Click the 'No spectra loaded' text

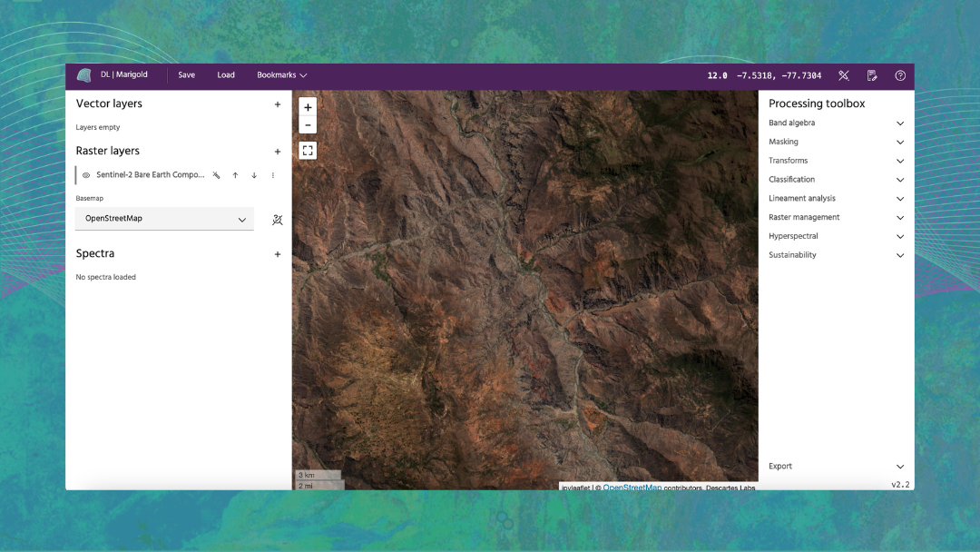[x=105, y=277]
